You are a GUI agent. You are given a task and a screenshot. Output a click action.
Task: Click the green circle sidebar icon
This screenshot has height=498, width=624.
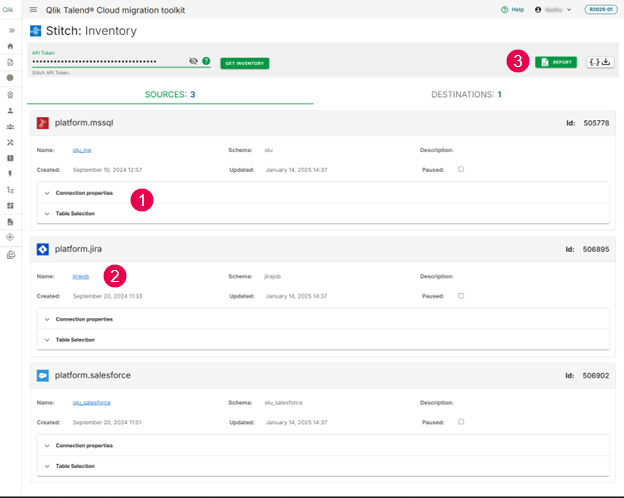10,78
